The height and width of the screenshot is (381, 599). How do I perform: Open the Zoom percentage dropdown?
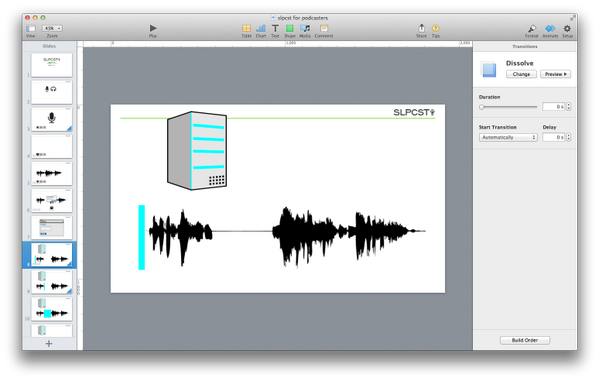click(52, 28)
